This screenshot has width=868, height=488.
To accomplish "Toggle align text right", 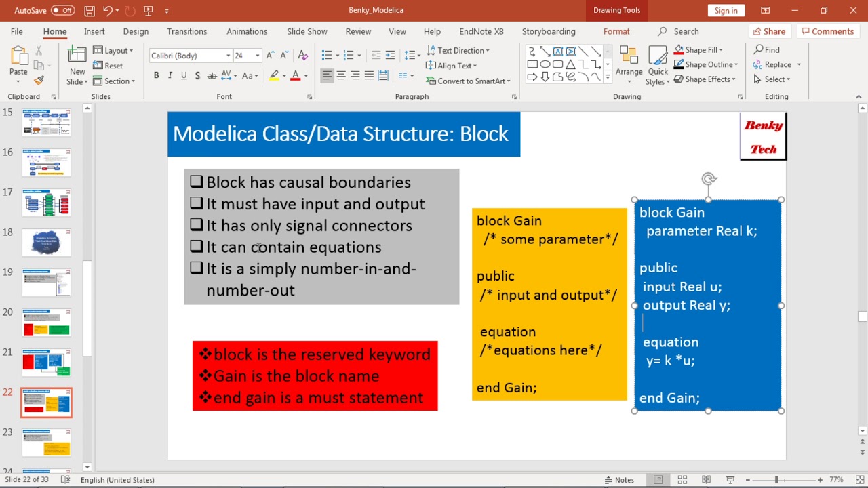I will [x=355, y=76].
